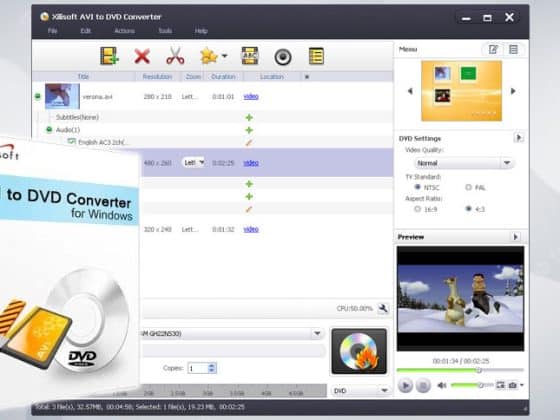This screenshot has width=560, height=420.
Task: Expand the DVD Settings panel arrow
Action: (519, 138)
